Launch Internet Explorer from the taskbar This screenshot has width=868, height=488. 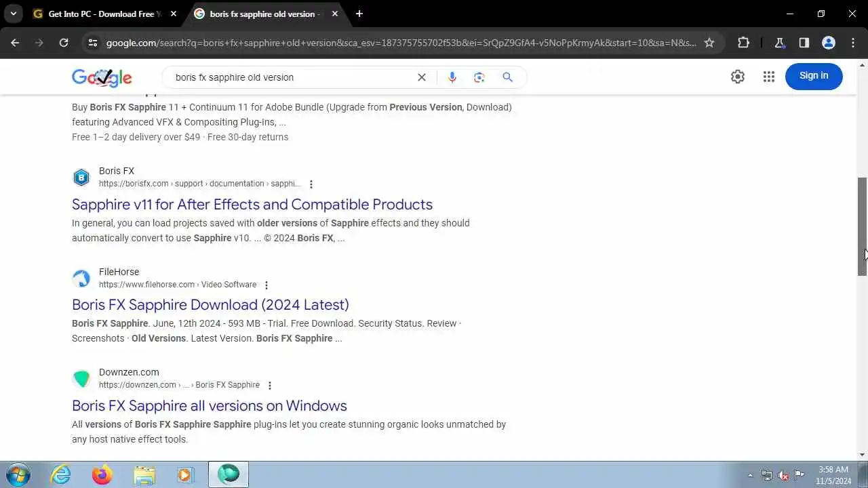point(61,474)
